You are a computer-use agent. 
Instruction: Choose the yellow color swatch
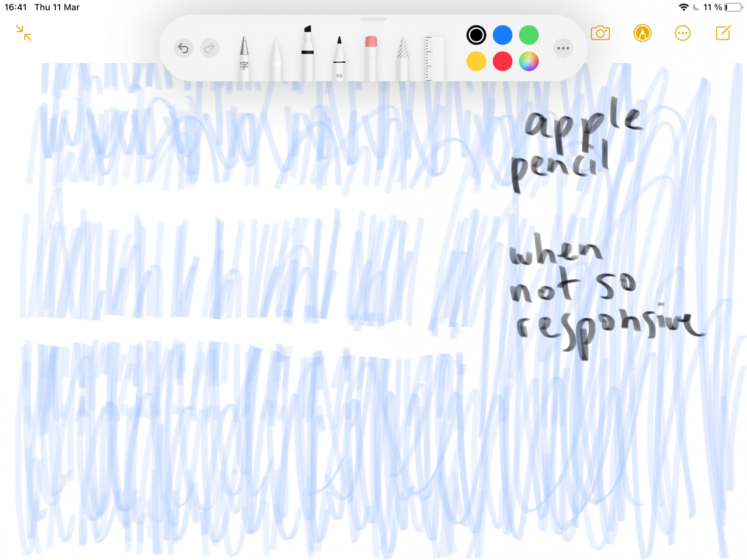(476, 61)
